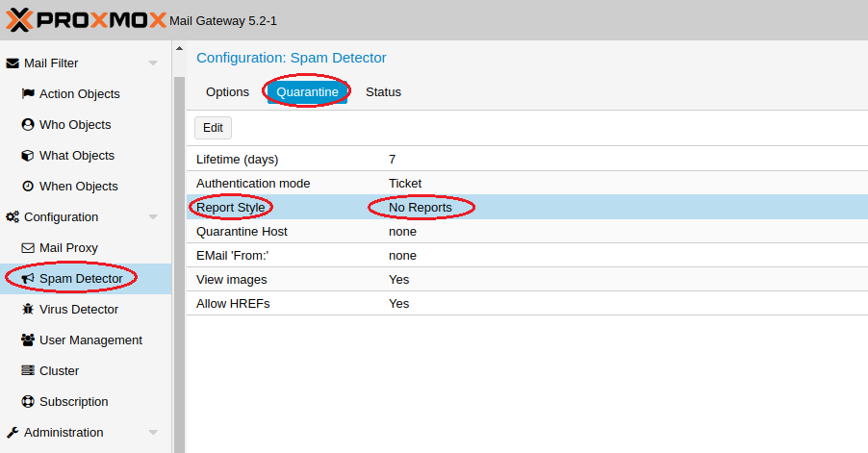Select the Quarantine Host row
This screenshot has width=868, height=453.
click(x=527, y=231)
